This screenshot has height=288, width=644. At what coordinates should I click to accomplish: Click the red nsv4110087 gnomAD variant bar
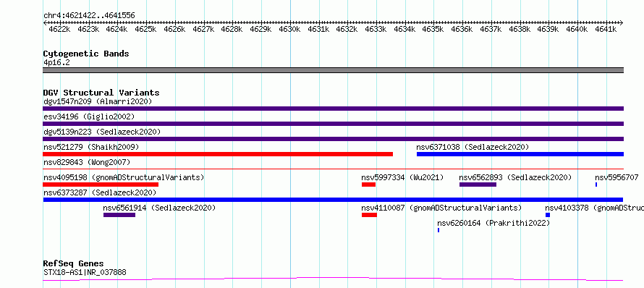369,215
